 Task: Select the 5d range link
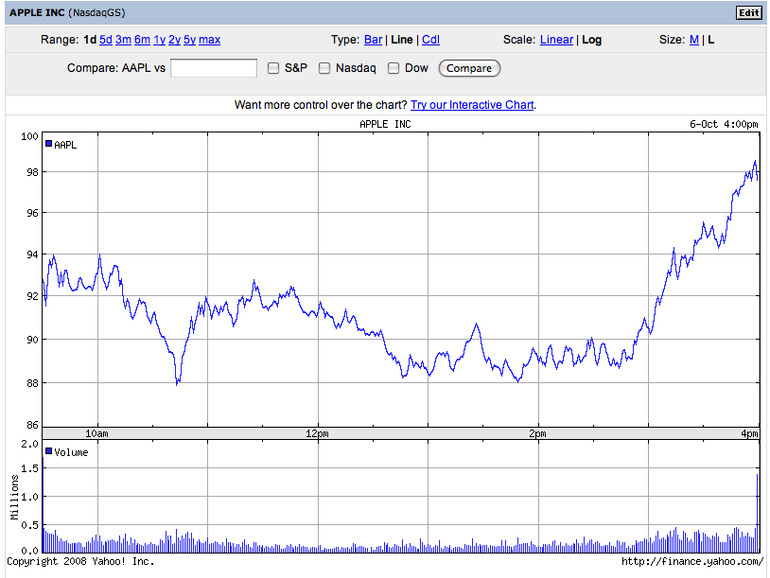click(106, 40)
